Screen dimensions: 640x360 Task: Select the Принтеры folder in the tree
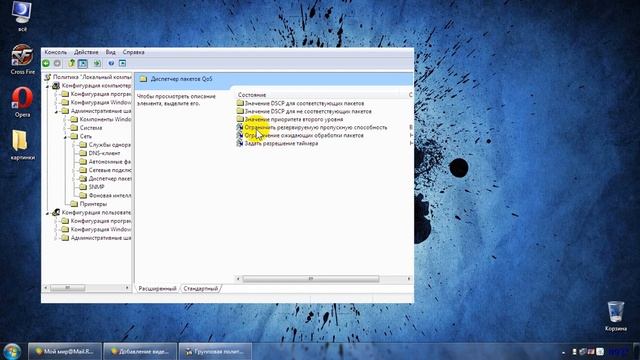coord(93,204)
